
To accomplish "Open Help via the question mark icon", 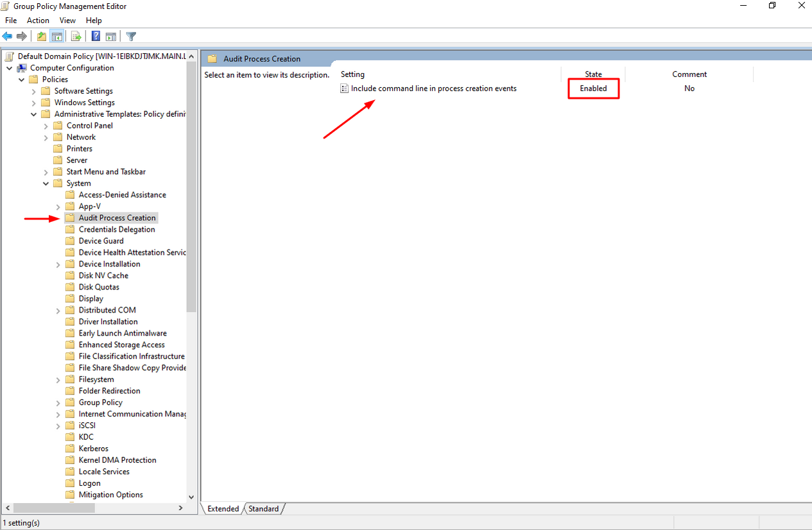I will pyautogui.click(x=96, y=37).
